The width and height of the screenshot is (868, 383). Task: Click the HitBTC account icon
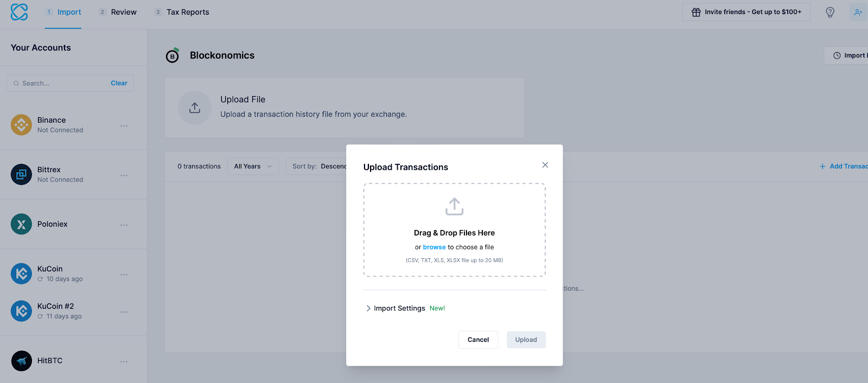click(21, 361)
